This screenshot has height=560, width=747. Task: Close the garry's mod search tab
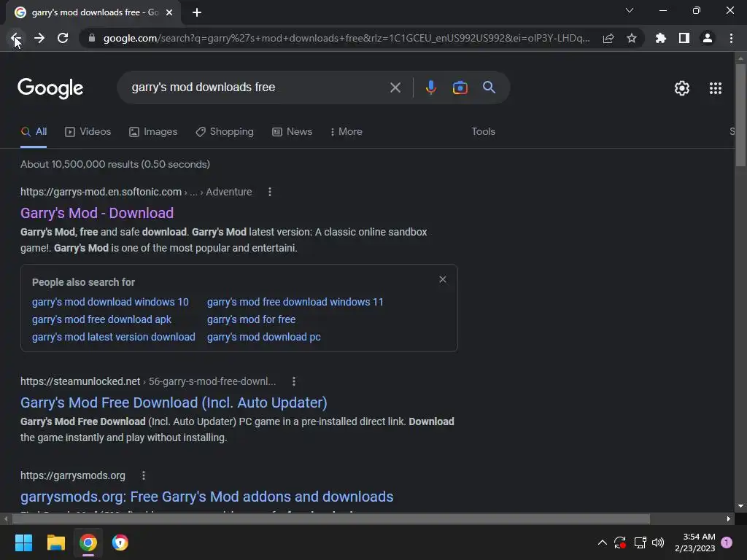pyautogui.click(x=169, y=12)
